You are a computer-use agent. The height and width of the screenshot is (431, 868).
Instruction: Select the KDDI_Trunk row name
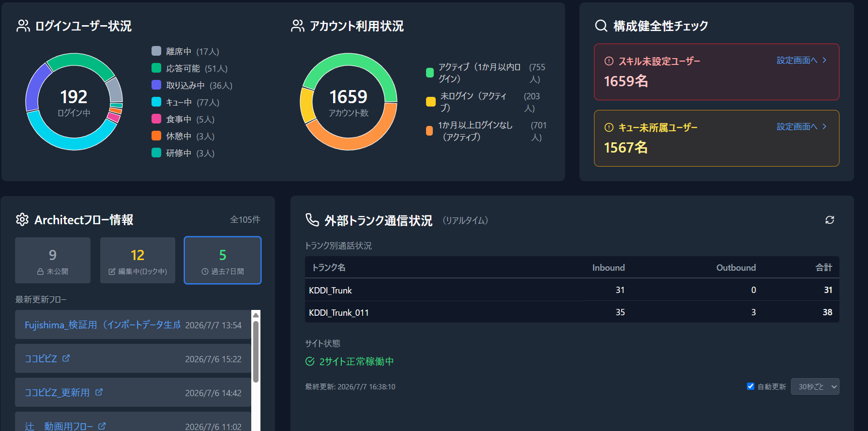(330, 290)
